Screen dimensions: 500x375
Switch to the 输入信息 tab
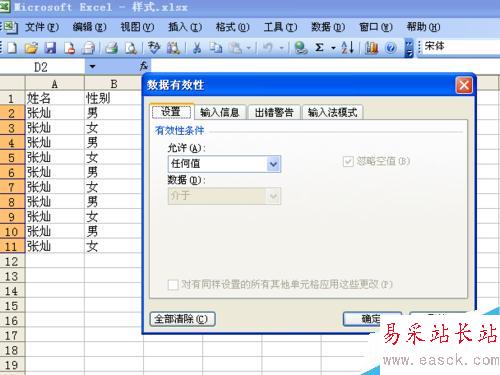tap(220, 112)
